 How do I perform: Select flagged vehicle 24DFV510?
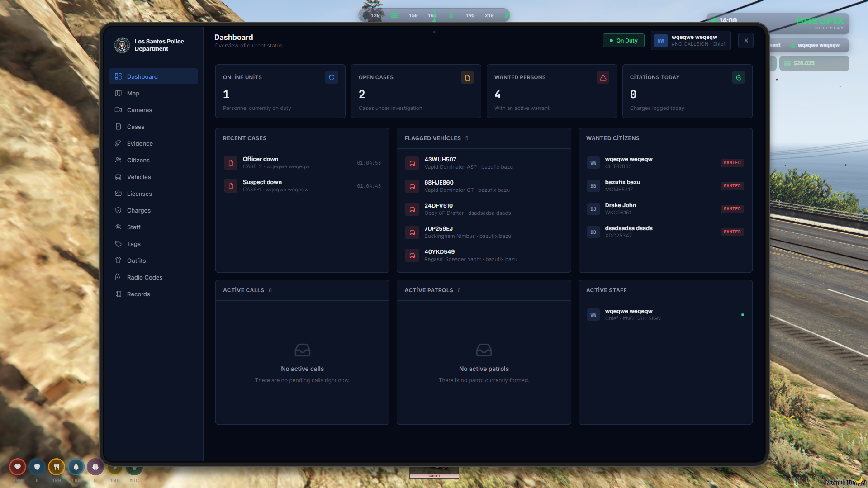point(484,209)
